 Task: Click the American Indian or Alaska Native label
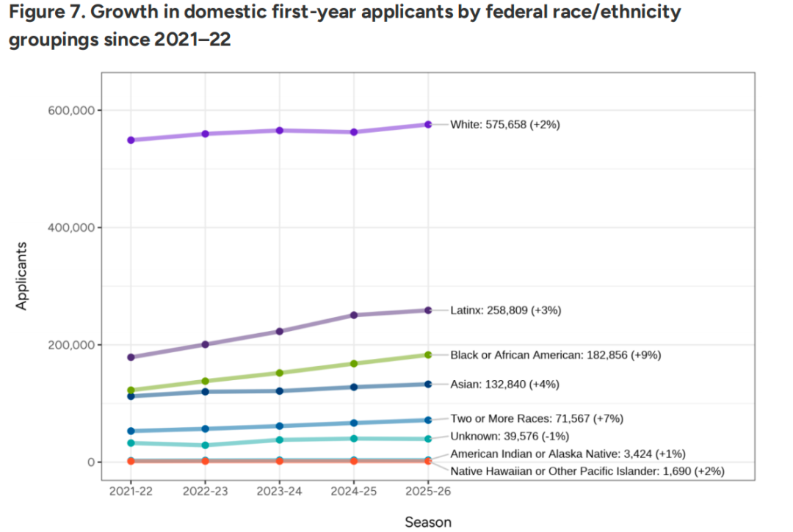click(x=568, y=454)
